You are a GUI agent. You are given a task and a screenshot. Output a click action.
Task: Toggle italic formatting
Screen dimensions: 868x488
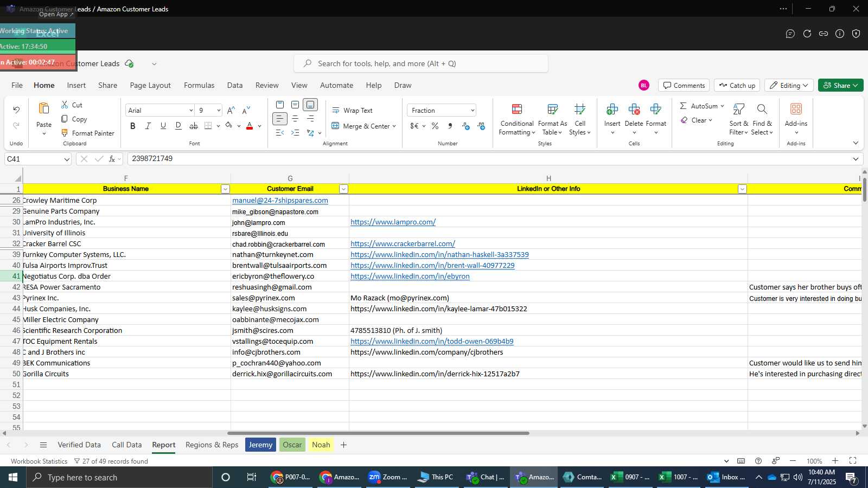(x=148, y=126)
